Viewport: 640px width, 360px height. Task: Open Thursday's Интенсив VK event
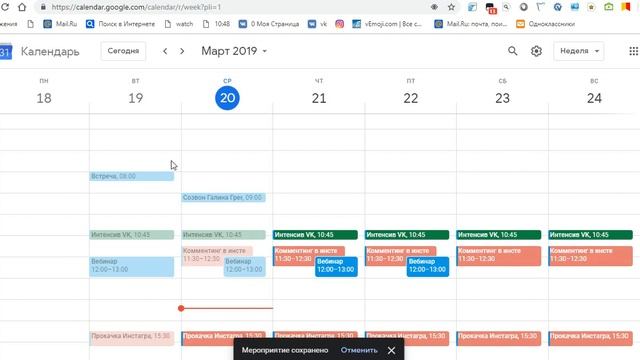[315, 235]
